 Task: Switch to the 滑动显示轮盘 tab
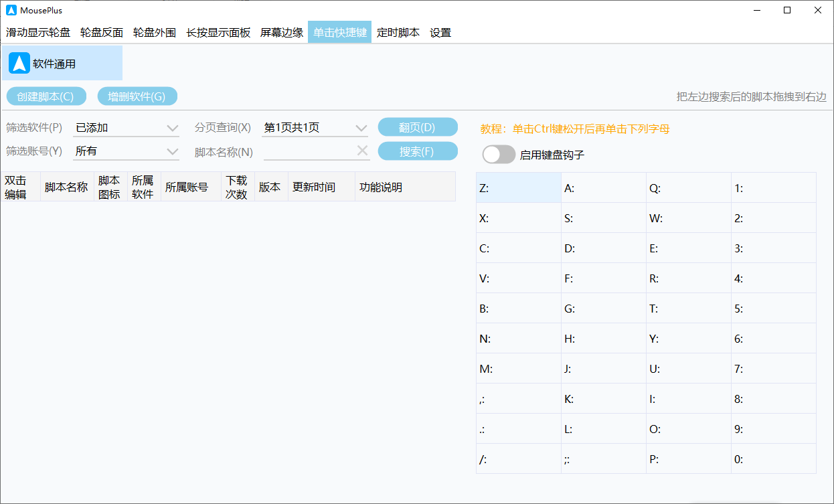tap(38, 32)
